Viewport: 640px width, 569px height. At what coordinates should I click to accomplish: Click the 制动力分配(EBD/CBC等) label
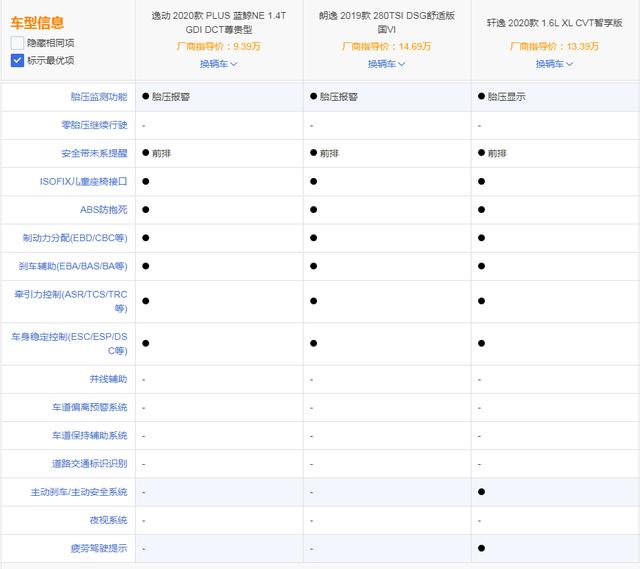point(75,238)
